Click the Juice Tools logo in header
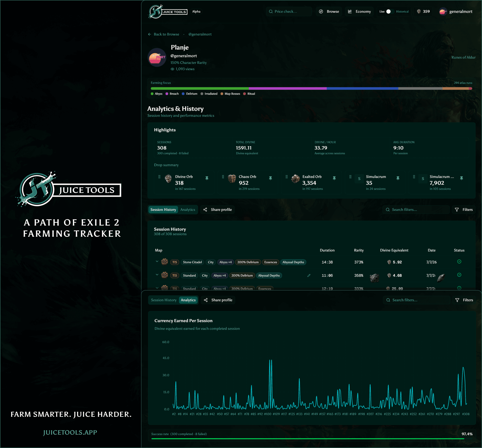Screen dimensions: 482x448 [x=168, y=11]
